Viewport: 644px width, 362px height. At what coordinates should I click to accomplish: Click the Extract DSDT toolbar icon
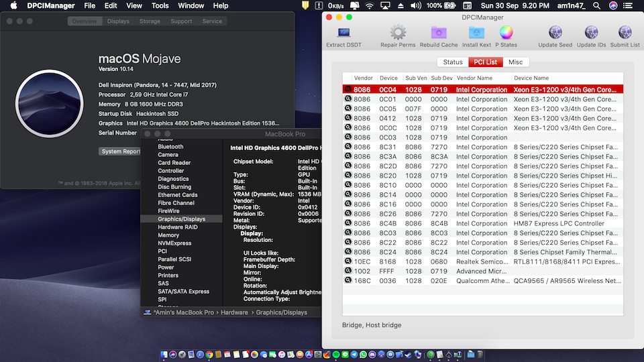click(345, 33)
